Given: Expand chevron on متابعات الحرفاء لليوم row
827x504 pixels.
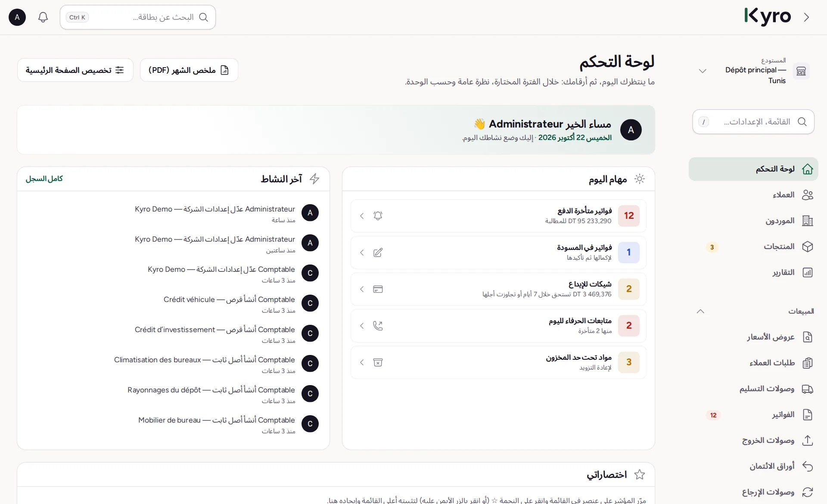Looking at the screenshot, I should click(x=362, y=326).
